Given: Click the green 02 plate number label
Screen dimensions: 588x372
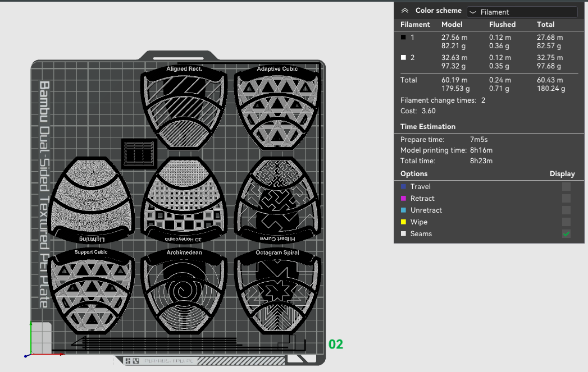Looking at the screenshot, I should tap(336, 345).
